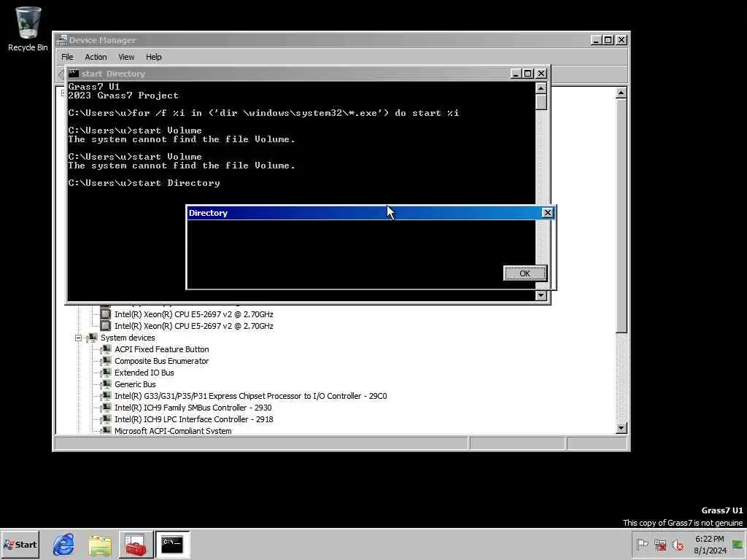Viewport: 747px width, 560px height.
Task: Click the '2023 Grass7 Project' text in console
Action: click(123, 96)
